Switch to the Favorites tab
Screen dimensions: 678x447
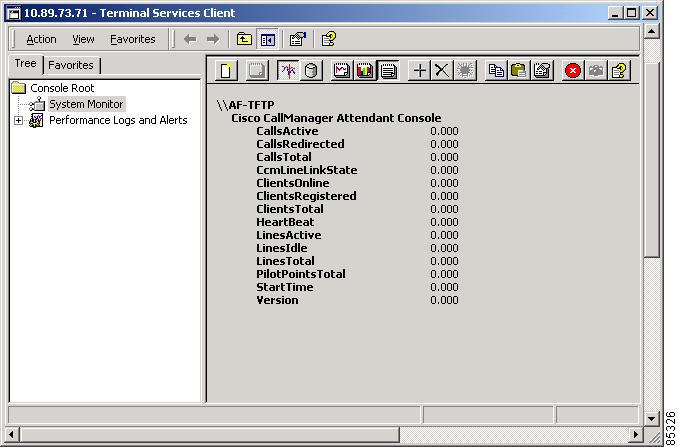[71, 65]
